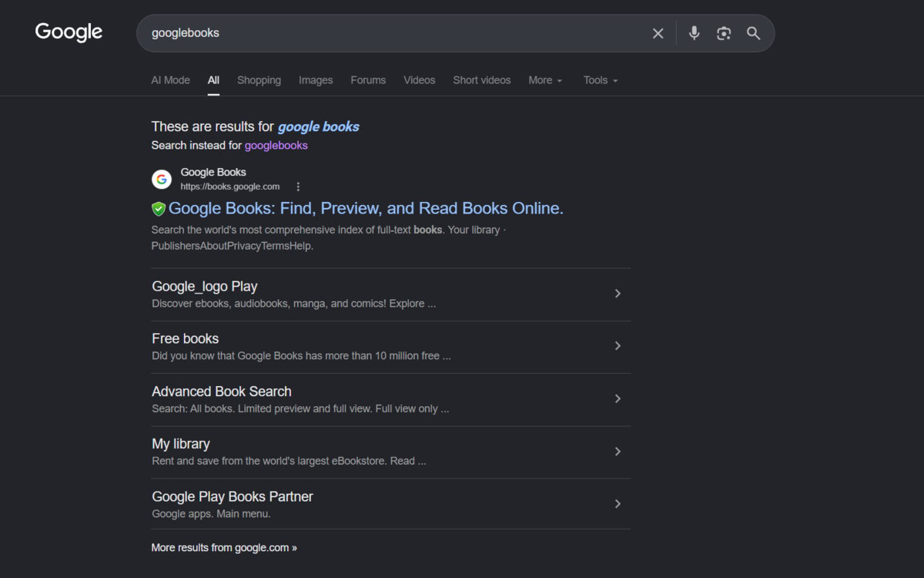Click the Google logo
The height and width of the screenshot is (578, 924).
(x=69, y=32)
